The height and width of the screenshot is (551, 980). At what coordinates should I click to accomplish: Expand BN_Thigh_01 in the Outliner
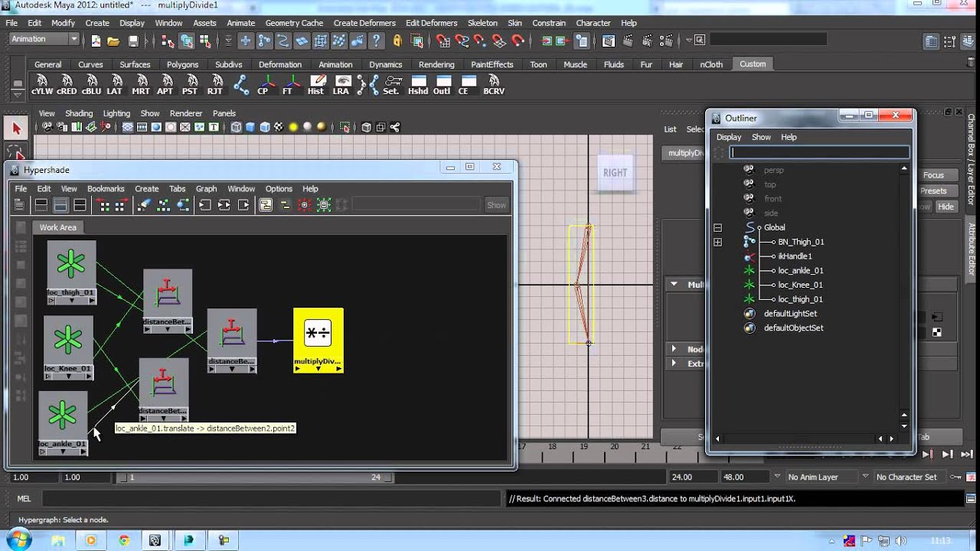(x=717, y=243)
